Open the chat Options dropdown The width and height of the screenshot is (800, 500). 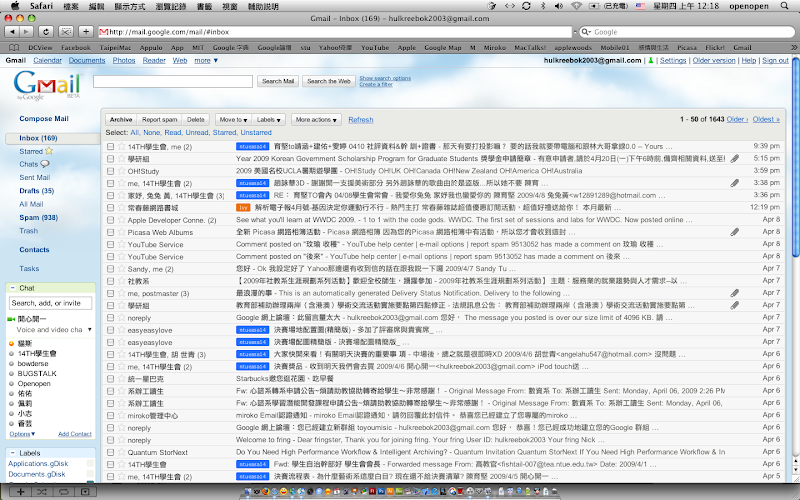pyautogui.click(x=22, y=434)
